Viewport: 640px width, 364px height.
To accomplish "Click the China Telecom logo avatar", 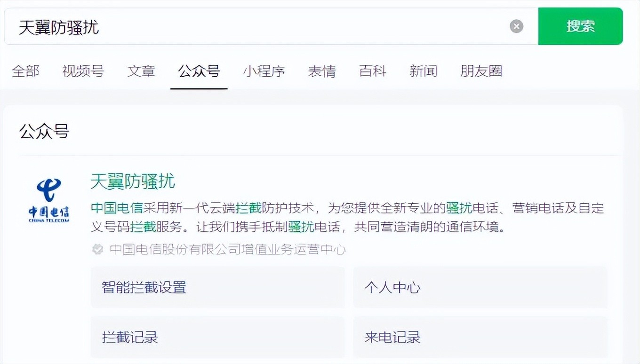I will [48, 201].
